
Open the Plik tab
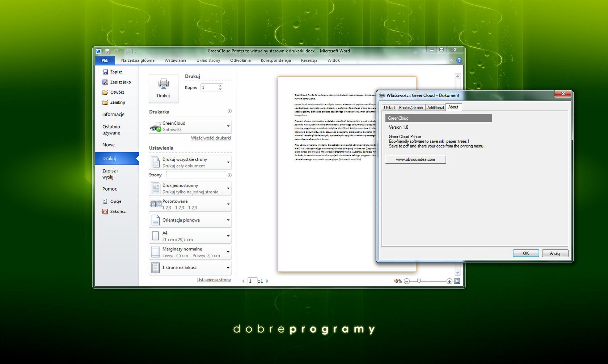105,60
